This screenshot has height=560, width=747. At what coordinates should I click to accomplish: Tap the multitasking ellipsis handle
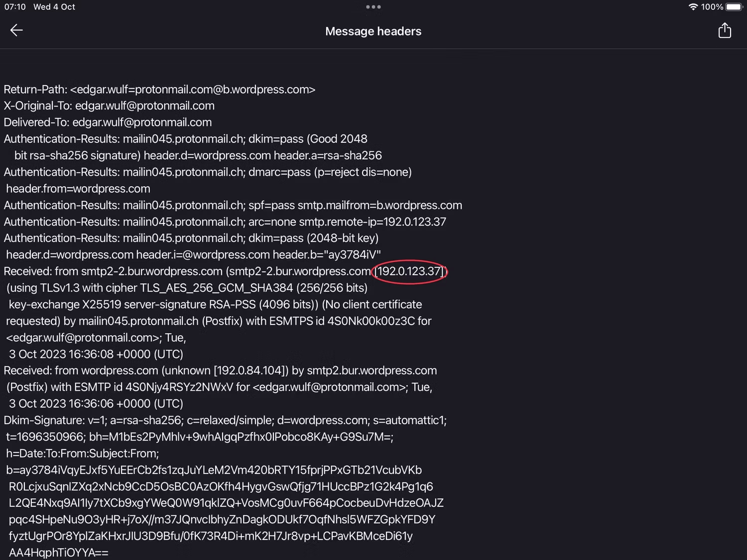(373, 7)
